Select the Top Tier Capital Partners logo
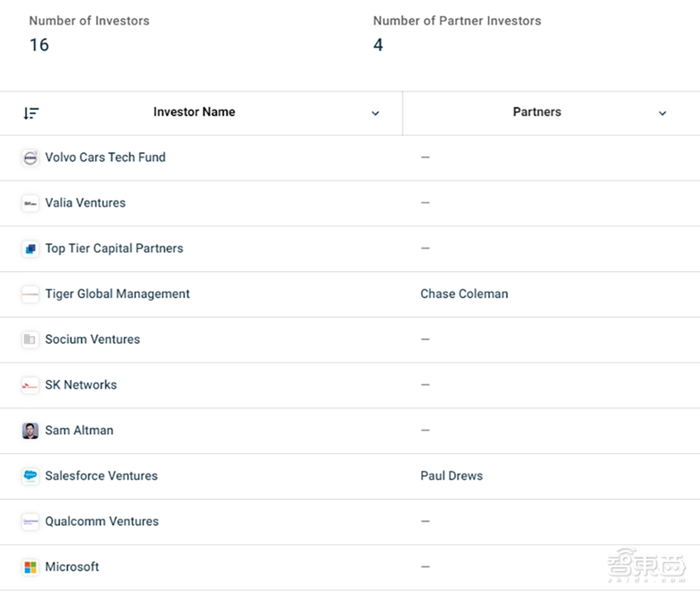 30,249
